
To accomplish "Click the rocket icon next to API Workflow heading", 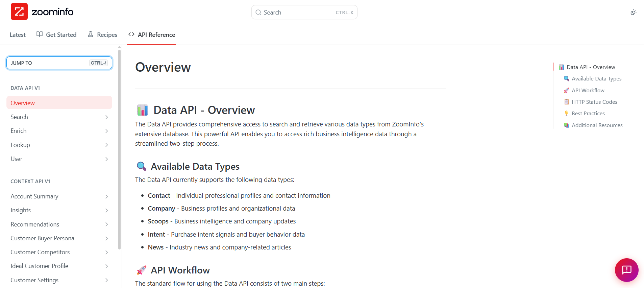I will [x=142, y=270].
